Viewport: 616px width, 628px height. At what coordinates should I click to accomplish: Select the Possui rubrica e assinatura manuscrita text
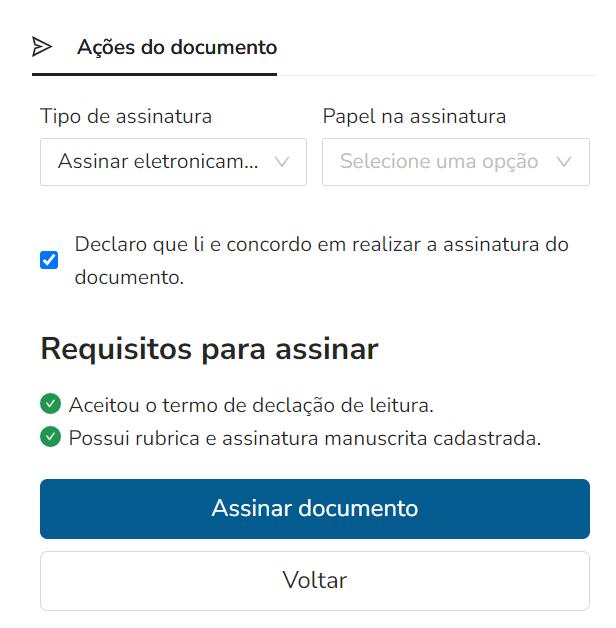coord(305,438)
